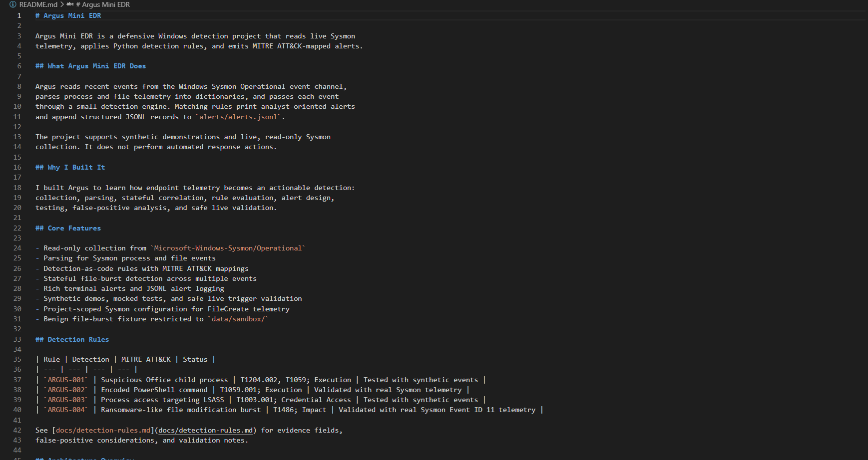Click the 'Status' table header cell
This screenshot has width=868, height=460.
[x=195, y=359]
